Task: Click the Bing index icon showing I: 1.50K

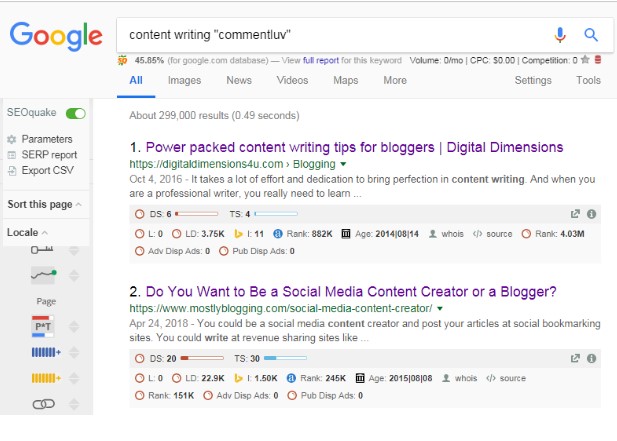Action: click(x=238, y=378)
